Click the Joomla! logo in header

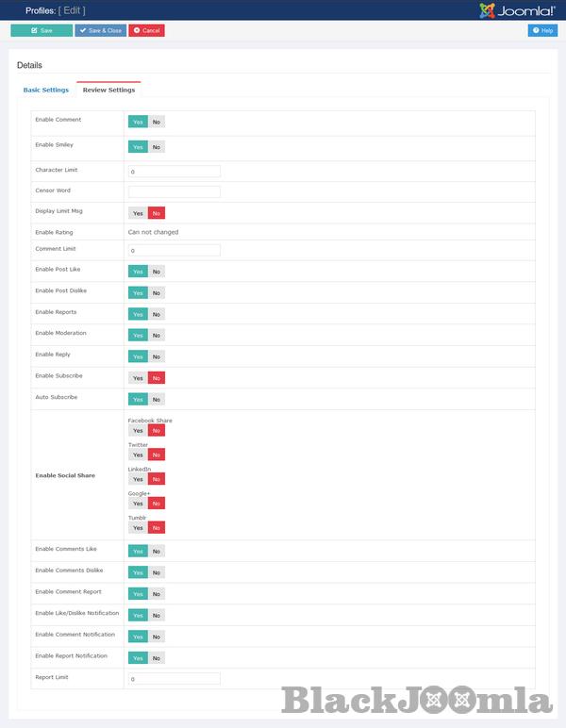point(516,10)
